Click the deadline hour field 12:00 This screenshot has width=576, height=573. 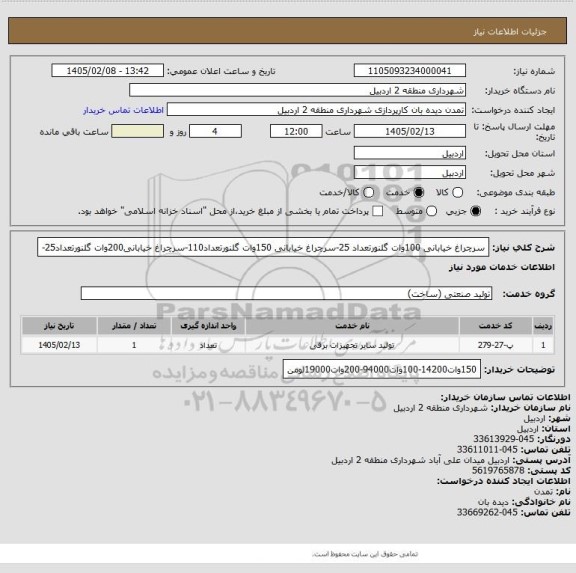click(x=296, y=131)
